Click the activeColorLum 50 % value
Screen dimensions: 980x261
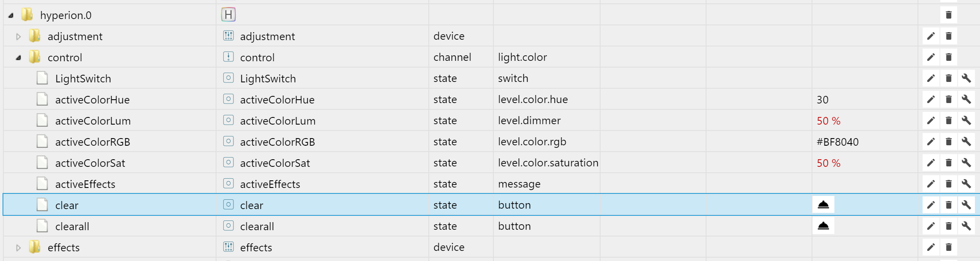(x=828, y=121)
